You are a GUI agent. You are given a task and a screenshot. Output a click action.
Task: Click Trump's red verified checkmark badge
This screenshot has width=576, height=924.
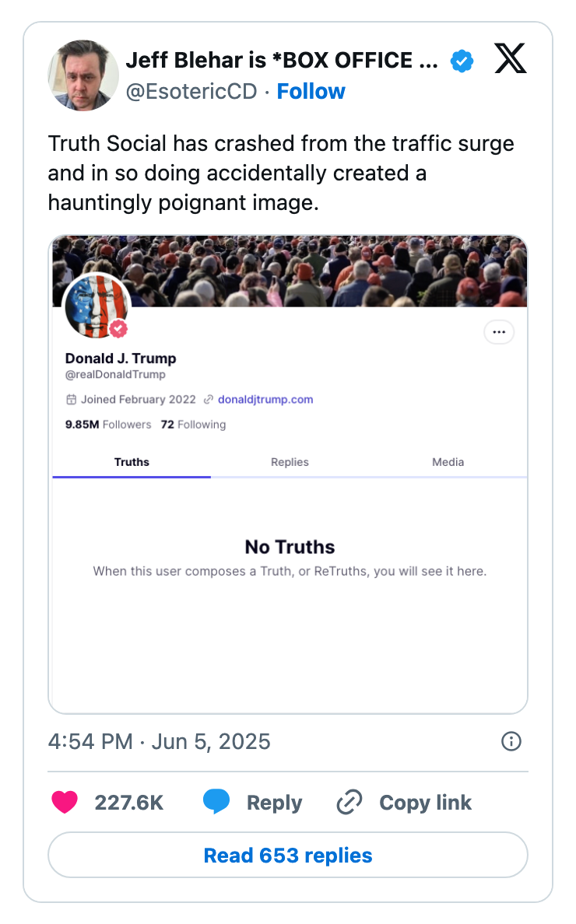click(x=118, y=328)
